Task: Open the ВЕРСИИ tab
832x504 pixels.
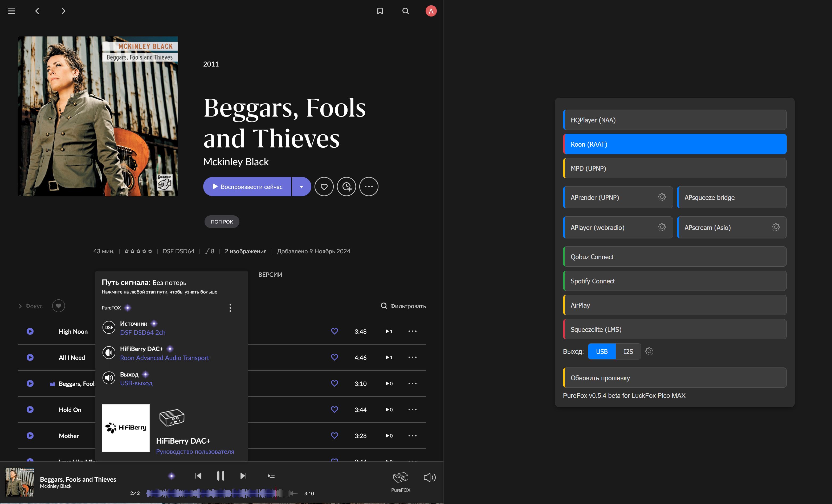Action: tap(270, 275)
